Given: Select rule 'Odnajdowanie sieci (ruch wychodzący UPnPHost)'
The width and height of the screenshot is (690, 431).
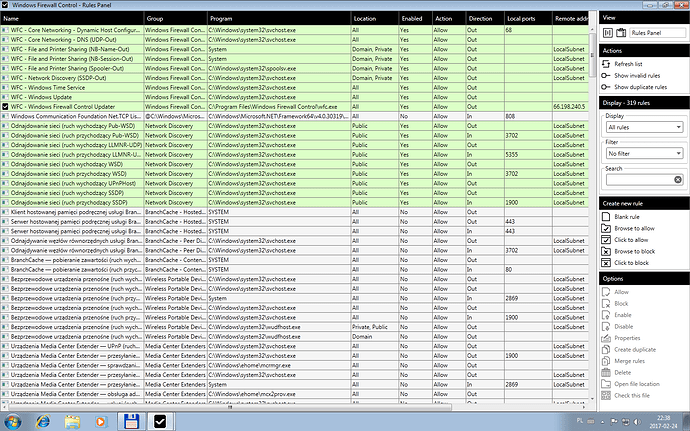Looking at the screenshot, I should click(x=294, y=183).
